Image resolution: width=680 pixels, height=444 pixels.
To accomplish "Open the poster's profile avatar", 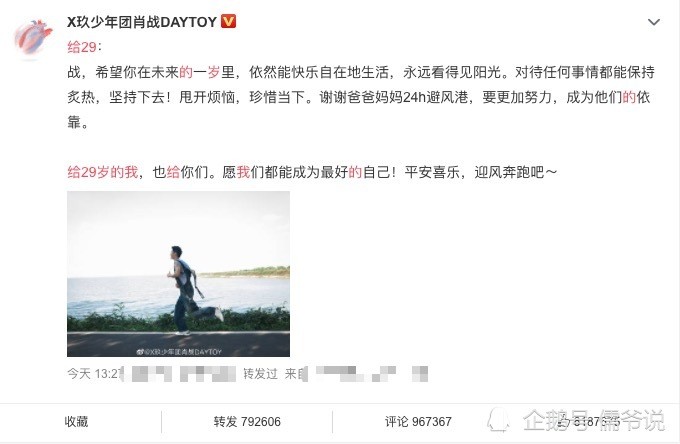I will point(33,37).
